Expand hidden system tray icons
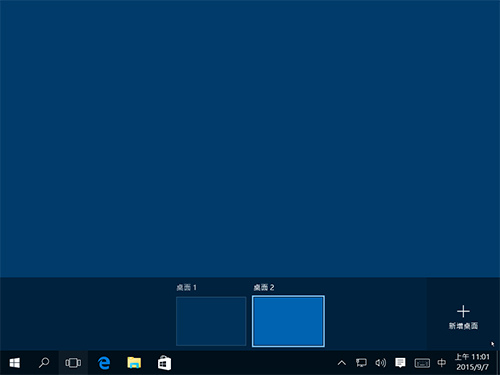The width and height of the screenshot is (500, 375). [342, 363]
